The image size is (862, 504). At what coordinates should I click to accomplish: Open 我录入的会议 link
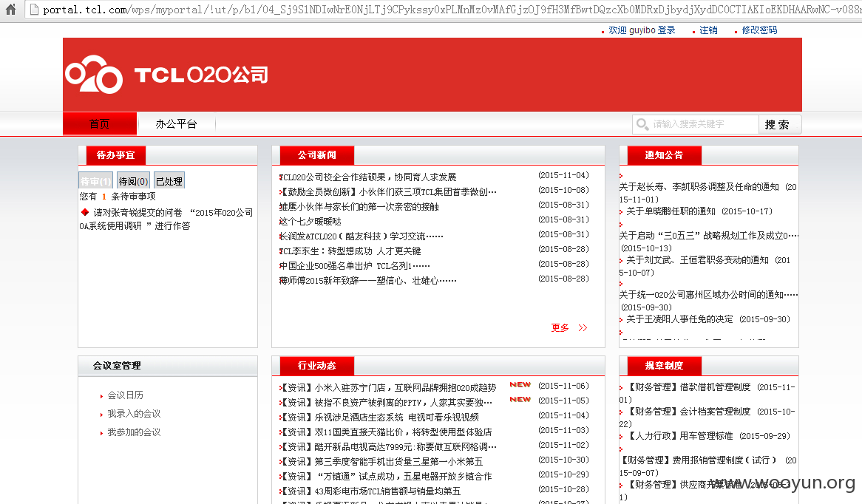tap(134, 414)
